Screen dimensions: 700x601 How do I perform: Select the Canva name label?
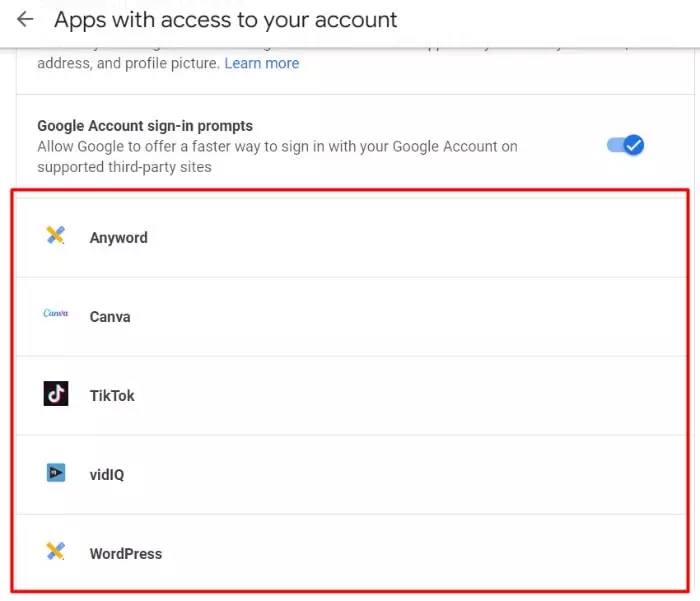110,317
